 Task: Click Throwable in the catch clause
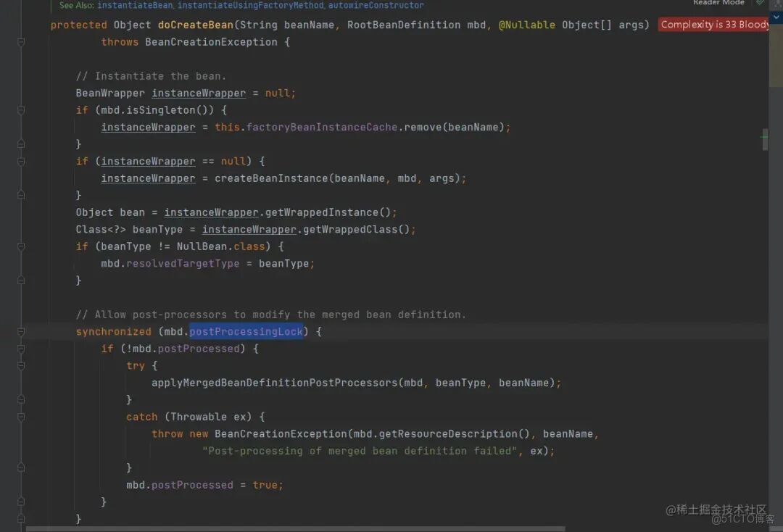coord(199,417)
